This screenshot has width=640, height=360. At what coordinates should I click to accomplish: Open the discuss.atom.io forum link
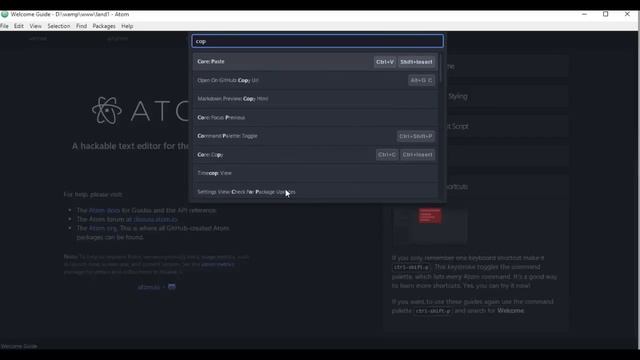click(x=156, y=220)
